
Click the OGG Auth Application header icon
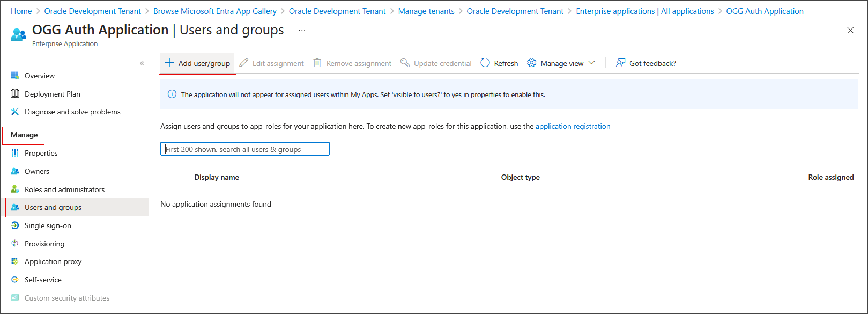click(x=18, y=35)
